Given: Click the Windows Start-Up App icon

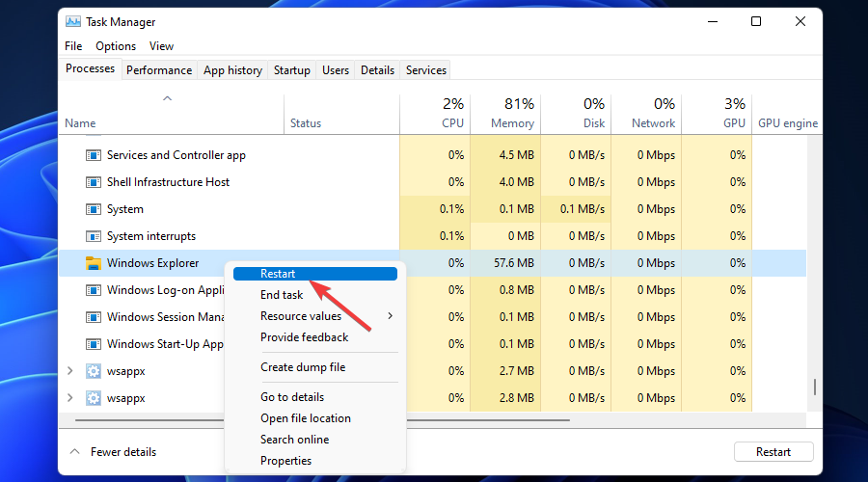Looking at the screenshot, I should (93, 344).
